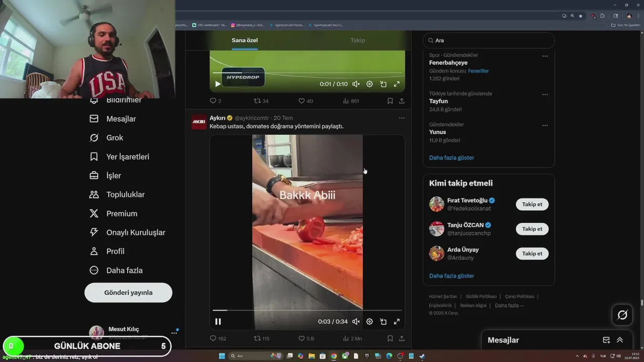Enable picture-in-picture on HYPEDROP video
The width and height of the screenshot is (644, 362).
pyautogui.click(x=383, y=84)
